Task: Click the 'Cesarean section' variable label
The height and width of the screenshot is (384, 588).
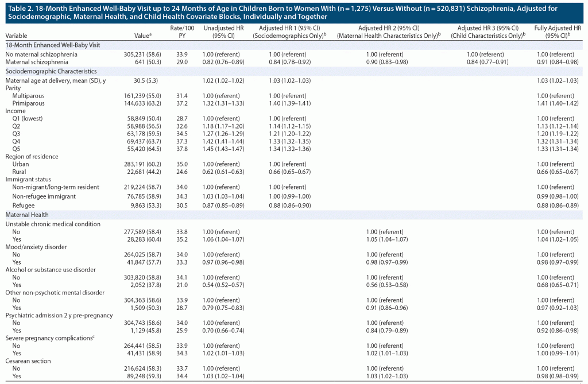Action: click(x=28, y=361)
